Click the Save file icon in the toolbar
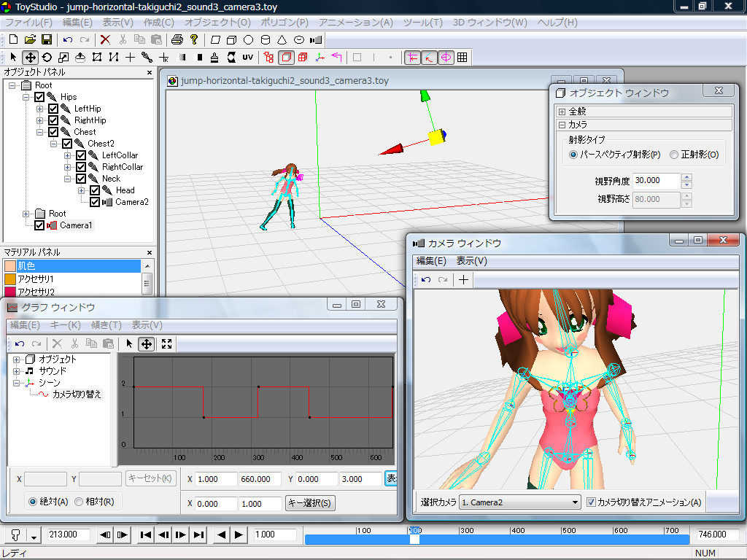The width and height of the screenshot is (747, 560). point(46,39)
